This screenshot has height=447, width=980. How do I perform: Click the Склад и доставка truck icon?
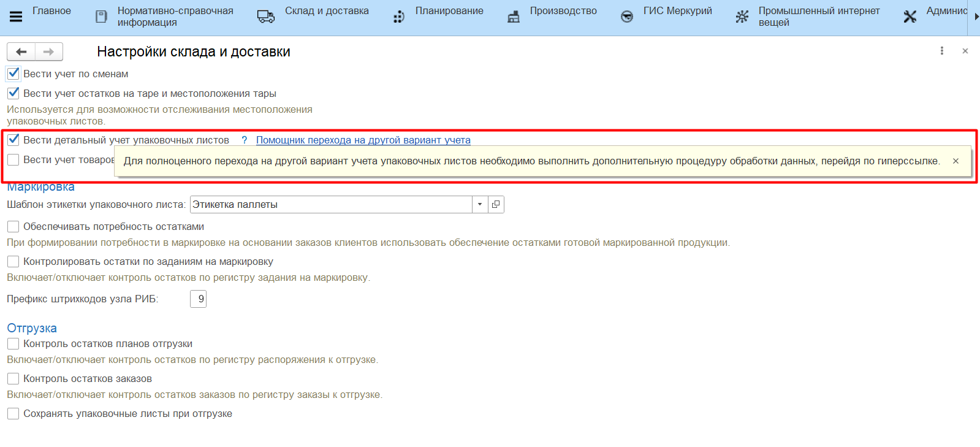click(265, 17)
